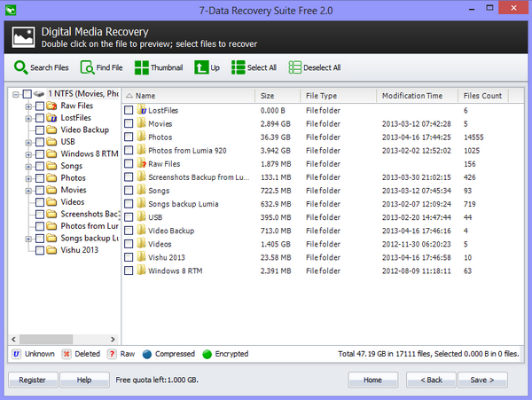This screenshot has height=400, width=532.
Task: Tick the Screenshots Backup from Lu... checkbox in list
Action: [x=129, y=176]
